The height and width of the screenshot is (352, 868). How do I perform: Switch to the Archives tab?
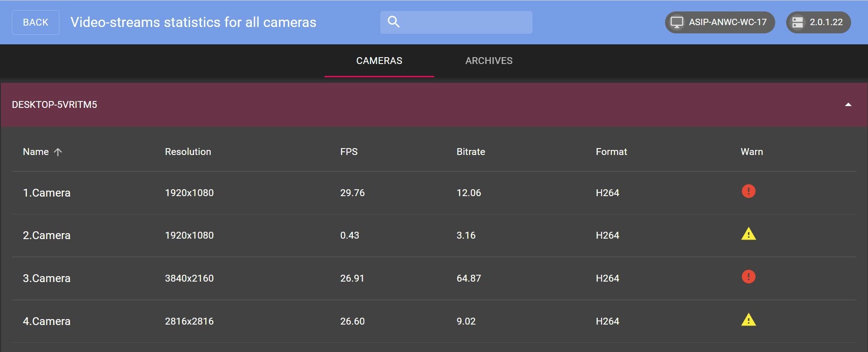[x=489, y=61]
